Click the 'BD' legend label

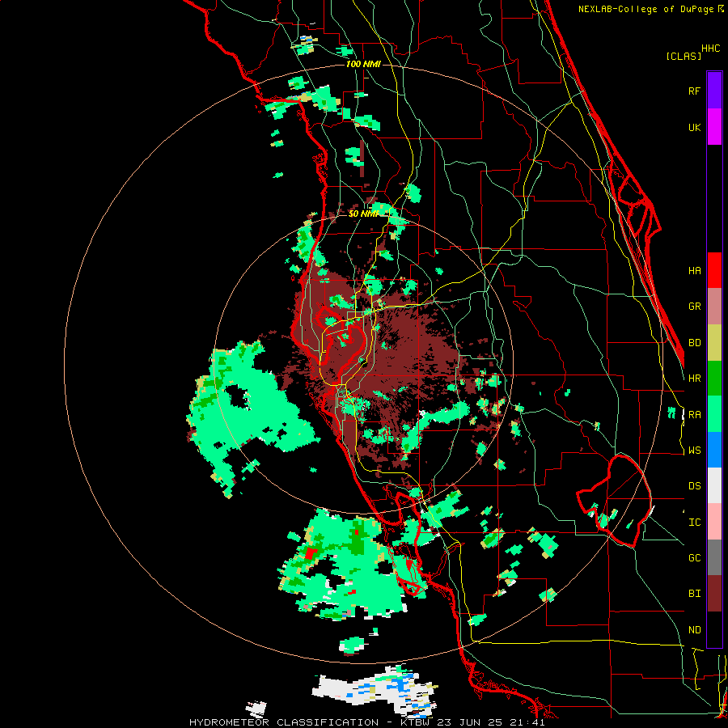click(x=694, y=343)
